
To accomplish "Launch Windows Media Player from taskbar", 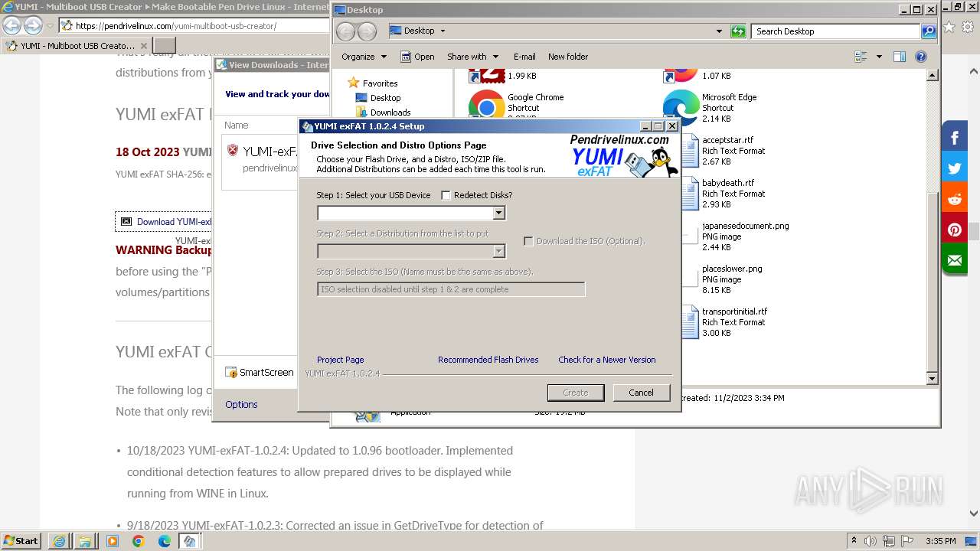I will 113,541.
